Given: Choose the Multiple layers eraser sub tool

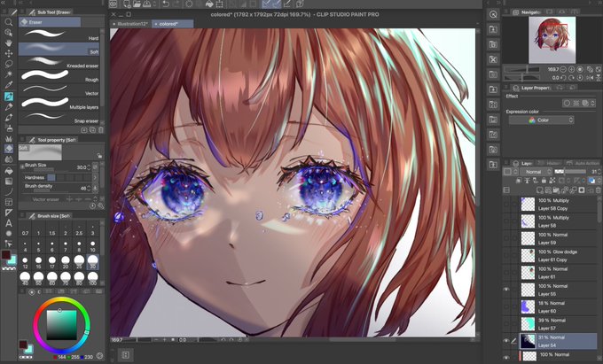Looking at the screenshot, I should pos(59,104).
